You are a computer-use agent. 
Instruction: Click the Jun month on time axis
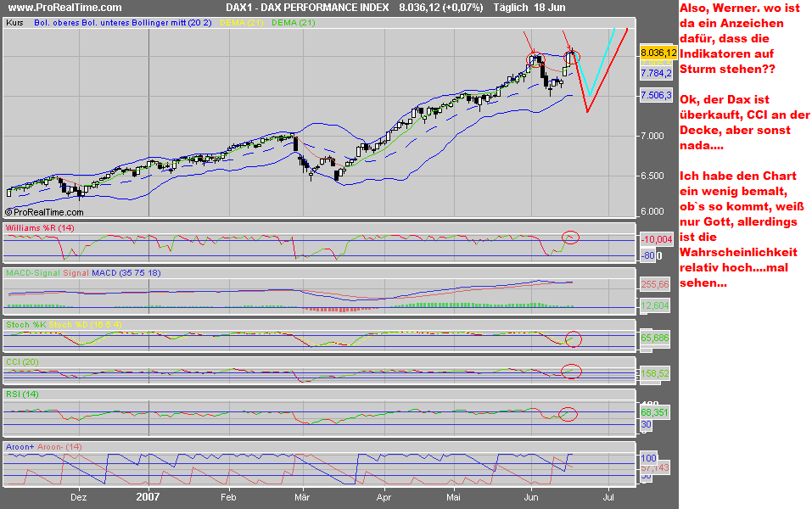(531, 497)
